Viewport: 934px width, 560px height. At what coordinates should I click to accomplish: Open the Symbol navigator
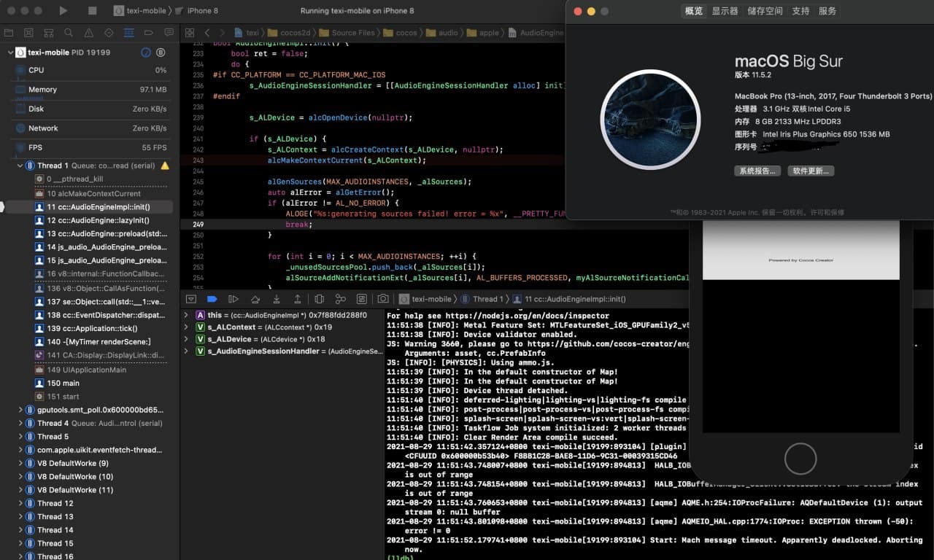[x=49, y=33]
